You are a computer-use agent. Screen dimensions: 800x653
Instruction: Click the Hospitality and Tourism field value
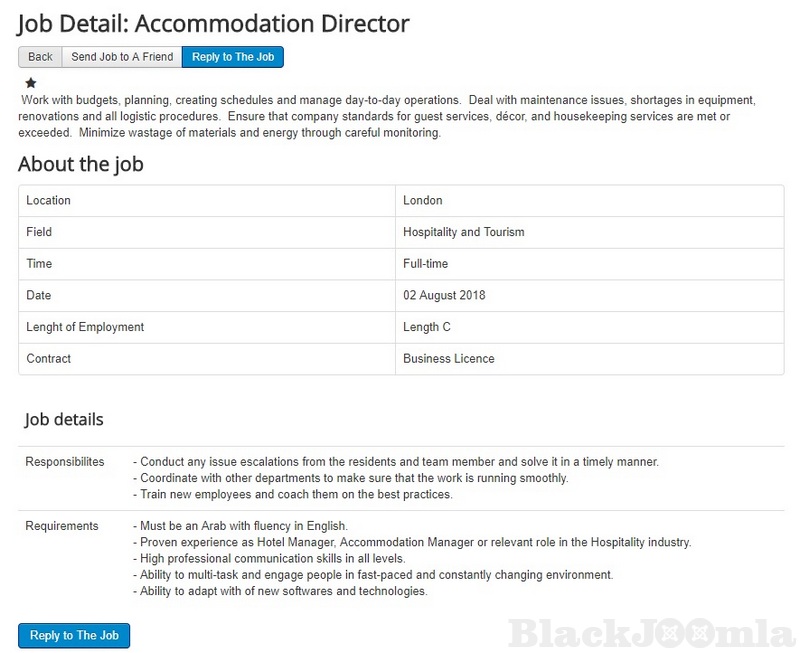point(464,232)
